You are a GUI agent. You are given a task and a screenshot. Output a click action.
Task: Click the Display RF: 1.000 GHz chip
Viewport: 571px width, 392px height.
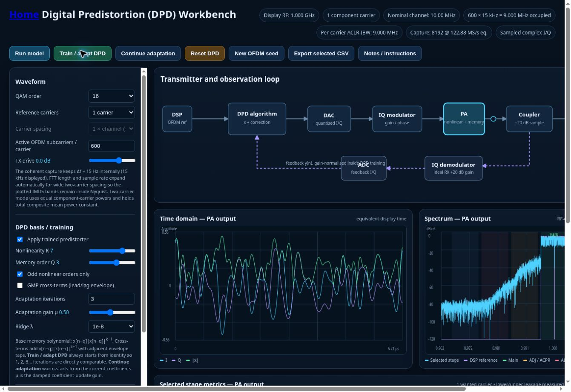[289, 15]
